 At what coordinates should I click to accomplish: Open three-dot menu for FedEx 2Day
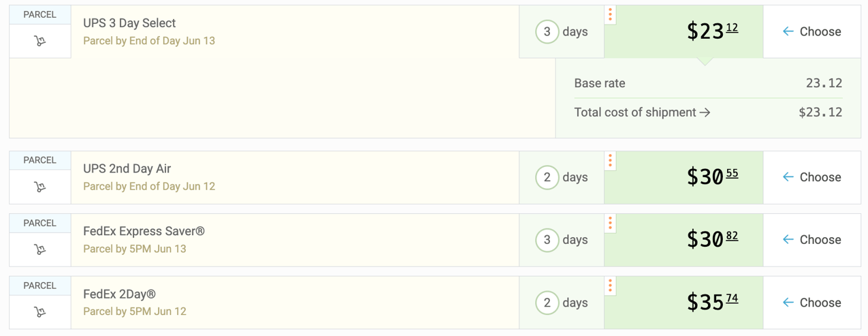tap(611, 286)
